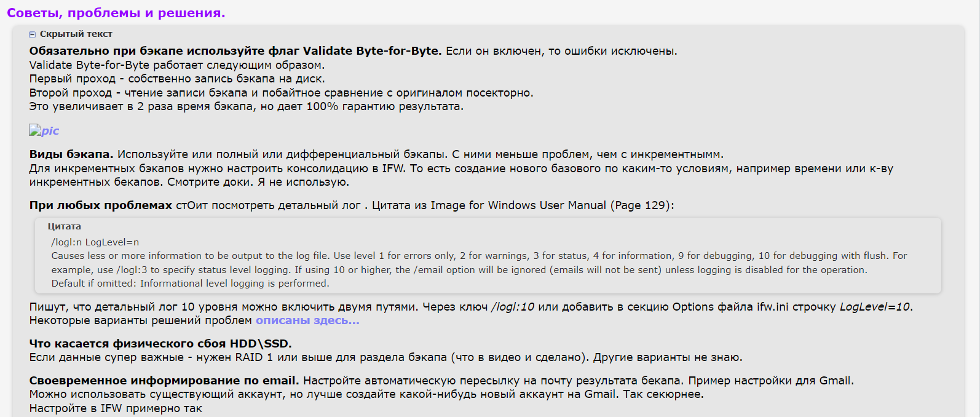Click the bold 'При любых проблемах' text
Viewport: 980px width, 417px height.
click(100, 205)
